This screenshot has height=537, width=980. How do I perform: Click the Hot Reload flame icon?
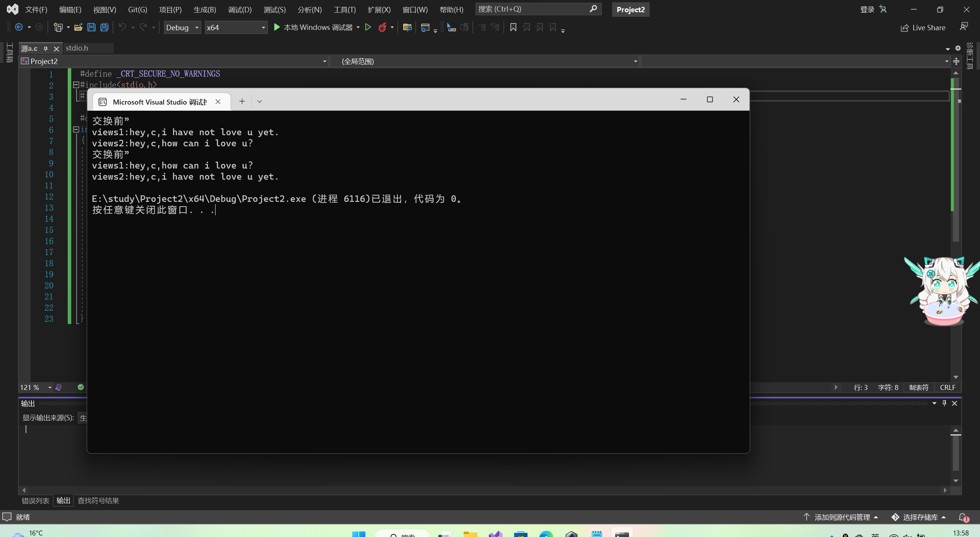click(x=382, y=27)
